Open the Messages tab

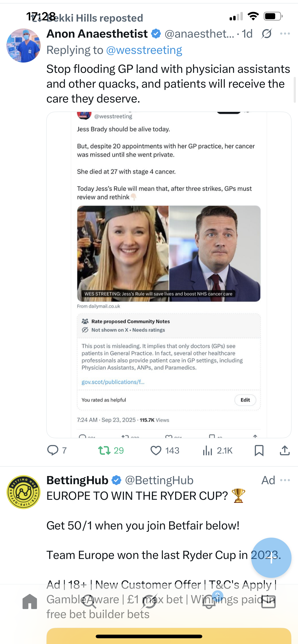(x=268, y=602)
